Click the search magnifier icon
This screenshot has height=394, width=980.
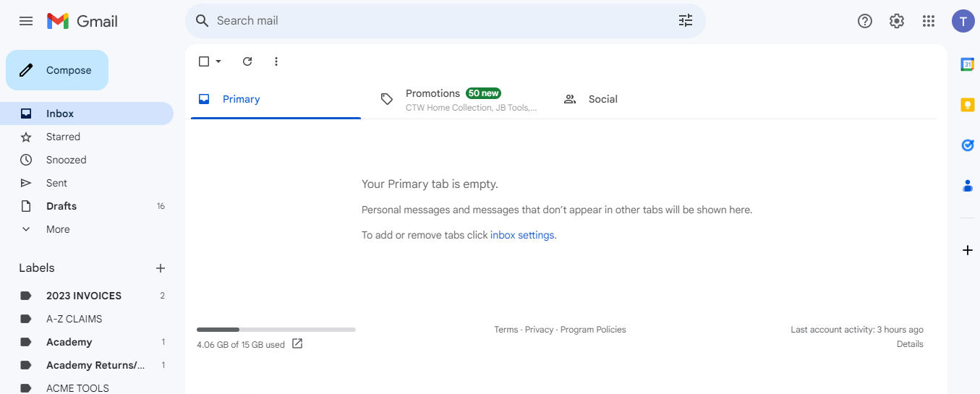tap(203, 20)
